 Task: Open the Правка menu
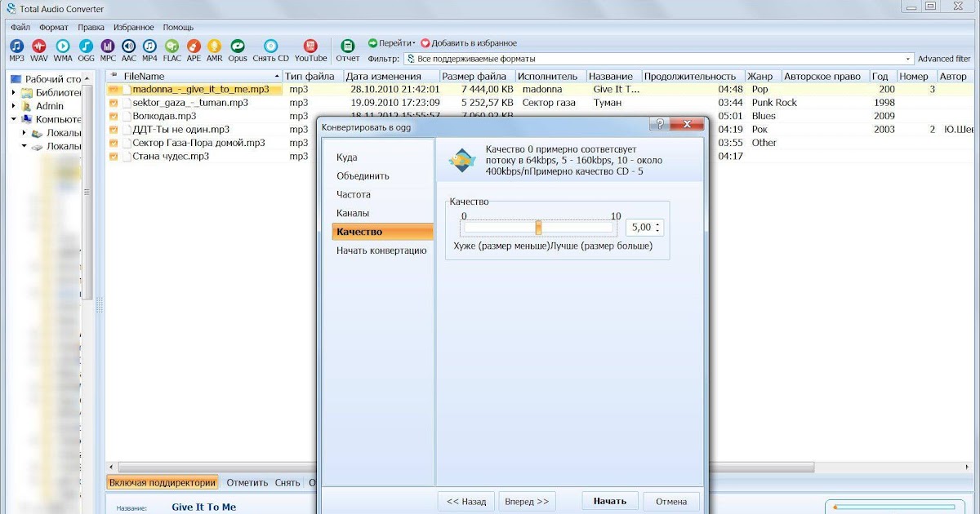tap(91, 27)
